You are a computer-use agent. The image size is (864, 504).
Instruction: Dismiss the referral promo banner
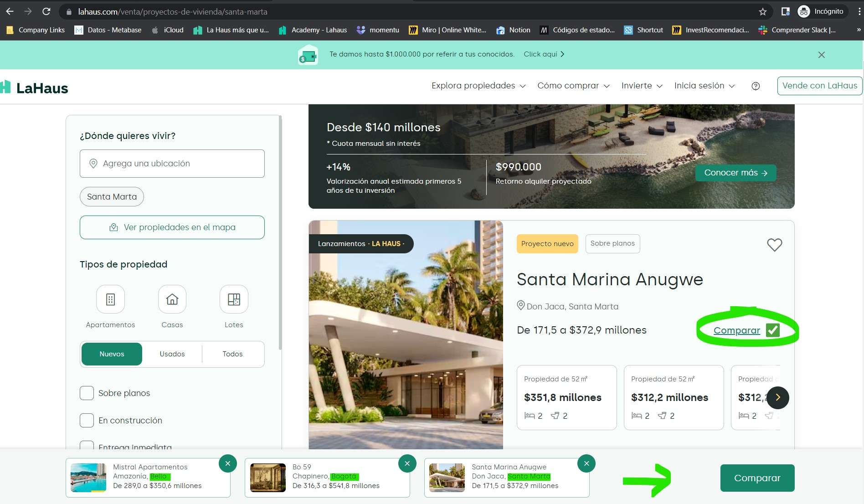tap(821, 55)
